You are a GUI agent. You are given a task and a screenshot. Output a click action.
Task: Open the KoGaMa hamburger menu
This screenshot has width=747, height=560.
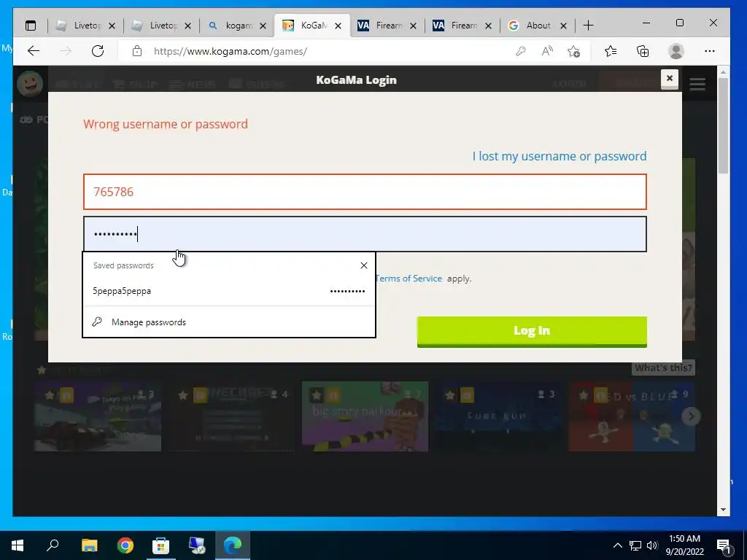697,85
